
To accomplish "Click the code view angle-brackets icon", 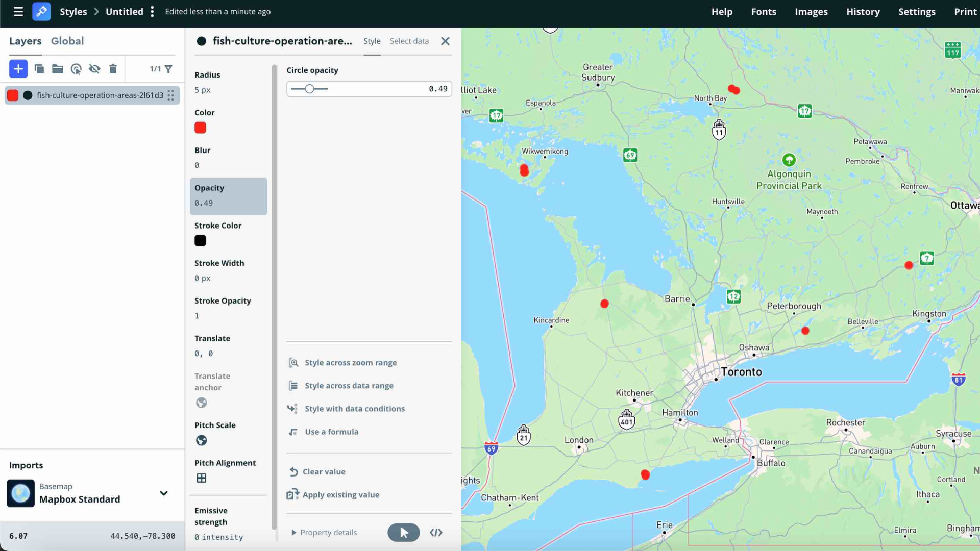I will pos(436,532).
